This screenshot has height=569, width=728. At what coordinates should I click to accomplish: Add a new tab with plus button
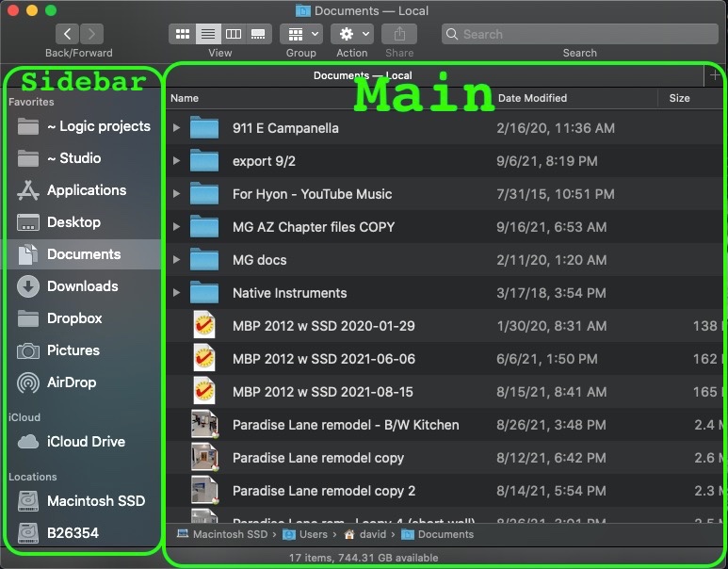coord(714,75)
